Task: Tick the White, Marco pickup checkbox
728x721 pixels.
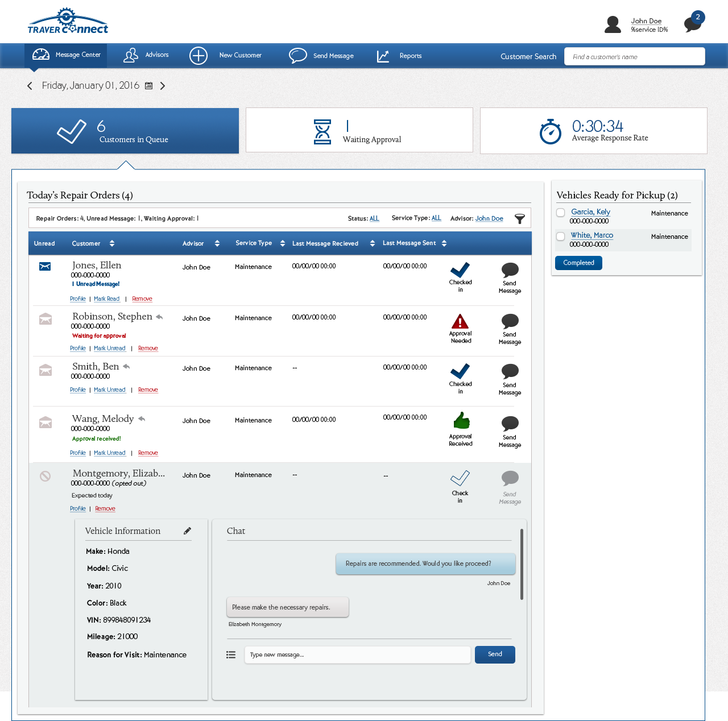Action: point(561,237)
